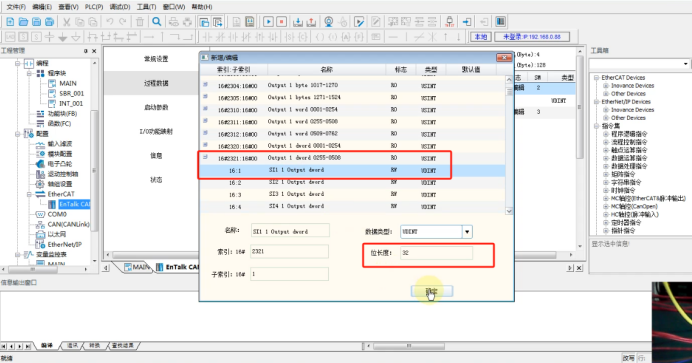Confirm the dialog with the 确定 button

pos(432,291)
